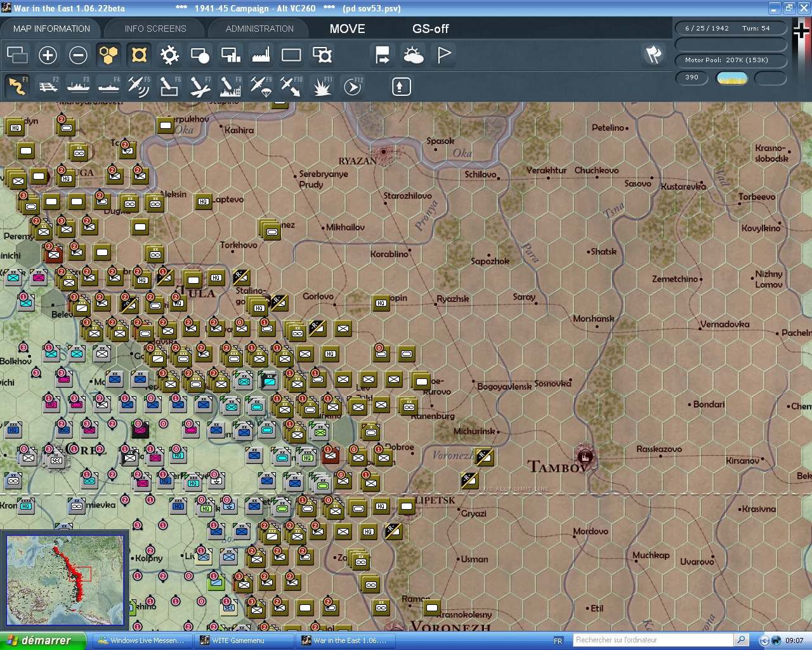Activate air reconnaissance mode (F5)

[x=138, y=86]
